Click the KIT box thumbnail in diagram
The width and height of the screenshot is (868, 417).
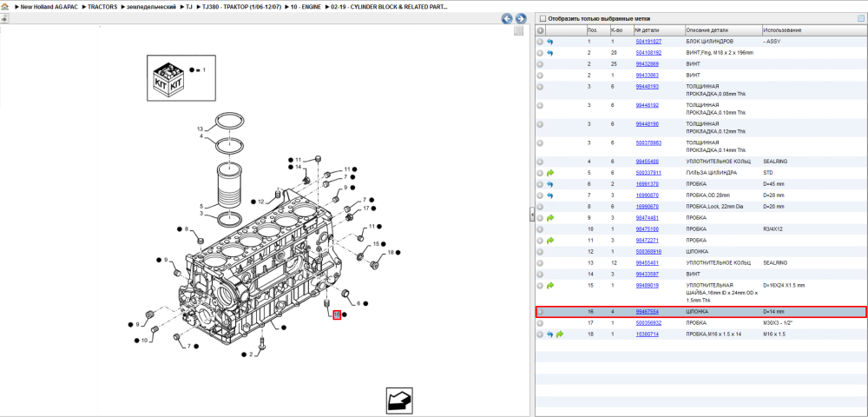click(x=168, y=79)
